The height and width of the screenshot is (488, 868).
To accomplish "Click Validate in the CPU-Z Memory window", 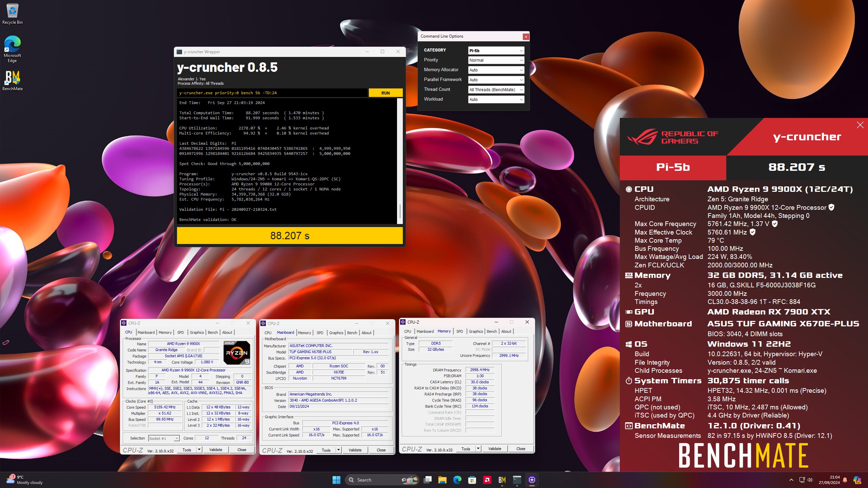I will pos(495,449).
